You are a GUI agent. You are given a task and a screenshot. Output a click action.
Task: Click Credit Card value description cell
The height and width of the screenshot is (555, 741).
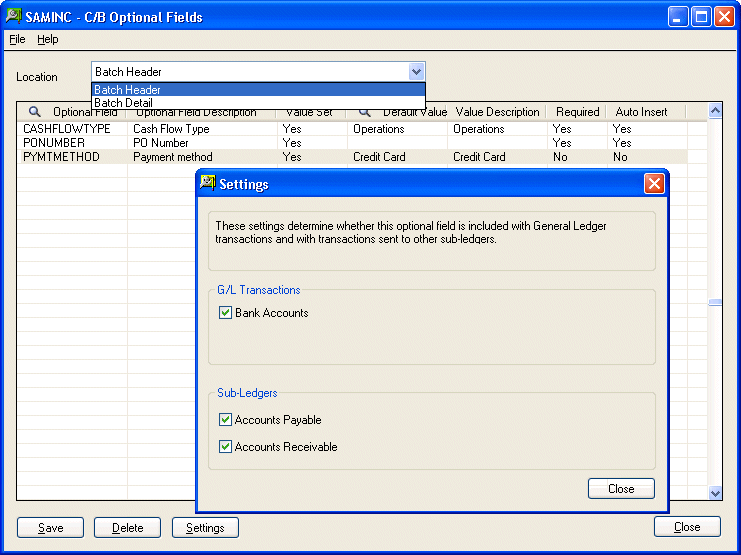tap(497, 157)
